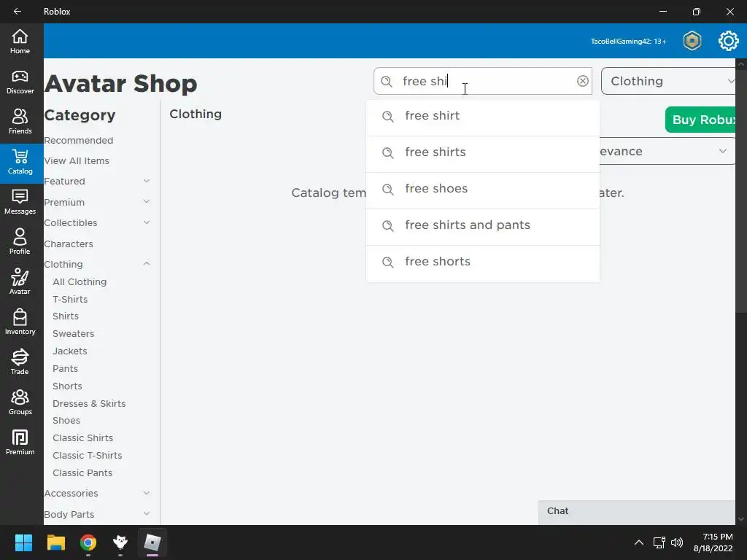Select the Pants subcategory

tap(65, 368)
